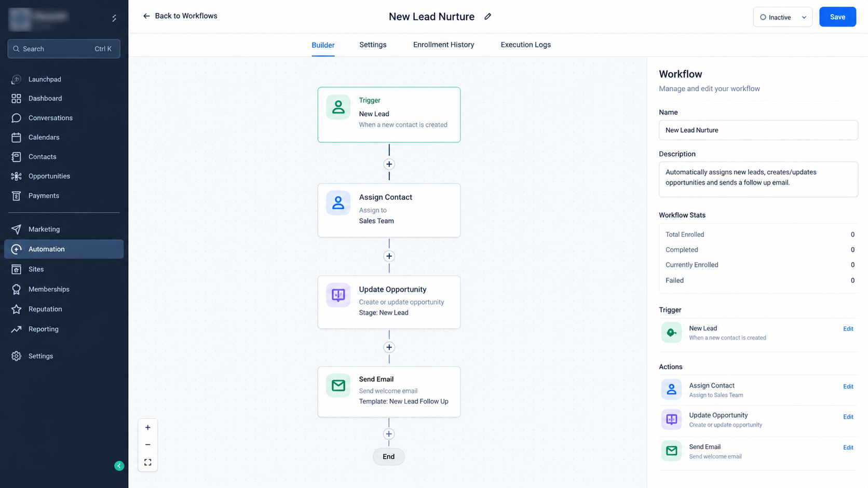Screen dimensions: 868x488
Task: Focus the sidebar Search box
Action: pos(64,49)
